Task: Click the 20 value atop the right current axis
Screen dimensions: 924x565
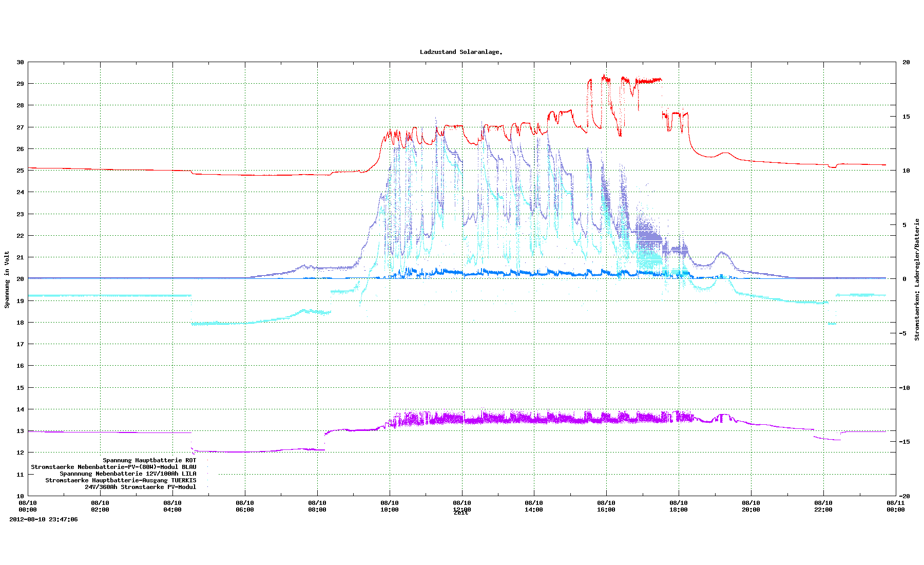Action: (x=906, y=62)
